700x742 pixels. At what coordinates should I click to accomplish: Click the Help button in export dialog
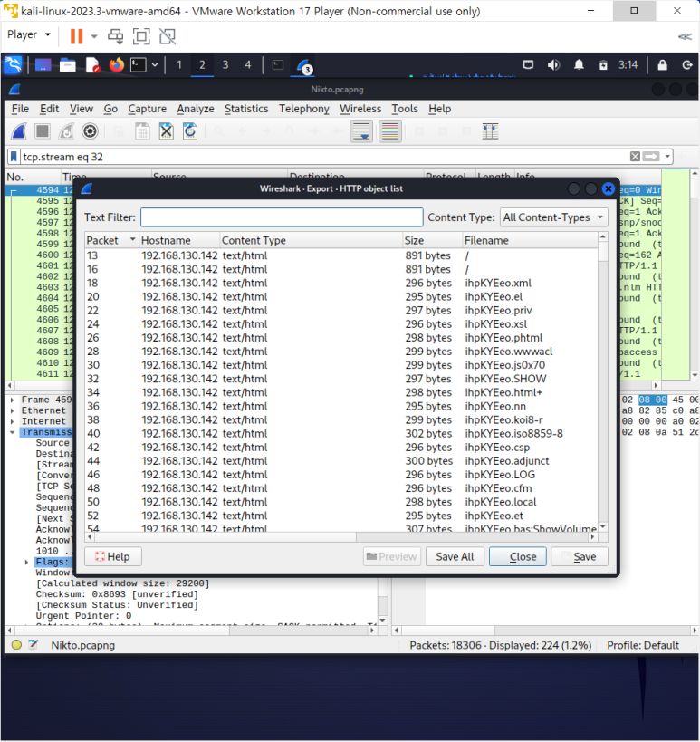tap(113, 556)
